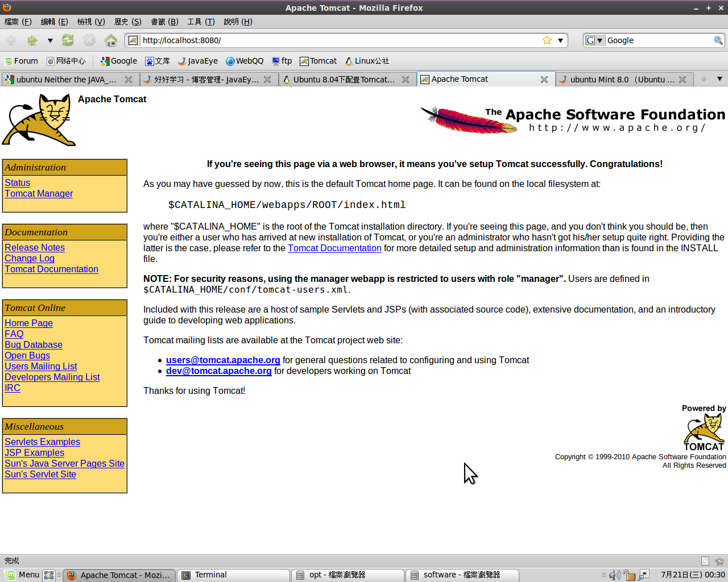The width and height of the screenshot is (728, 582).
Task: Open the Tomcat Manager link
Action: (x=39, y=193)
